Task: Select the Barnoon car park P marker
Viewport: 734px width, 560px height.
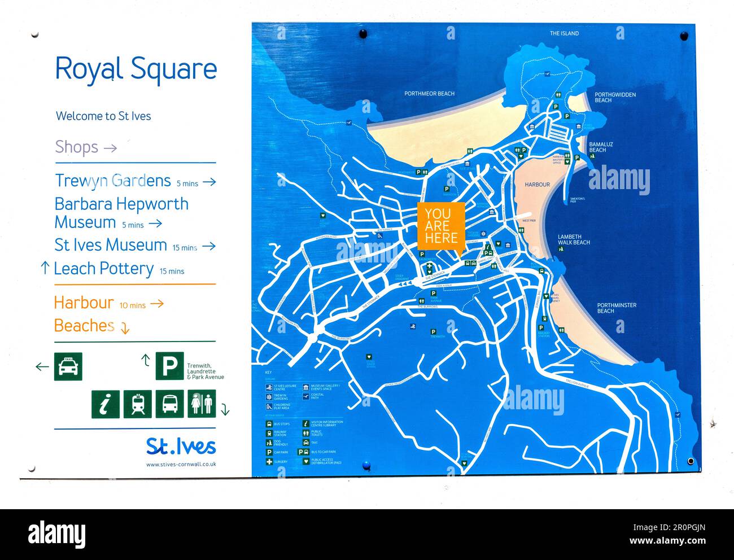Action: (447, 189)
